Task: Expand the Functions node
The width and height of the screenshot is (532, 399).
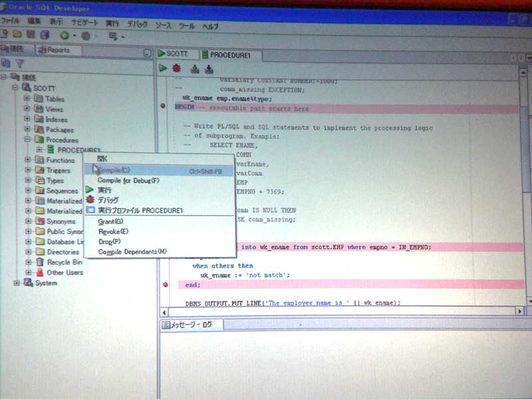Action: pyautogui.click(x=28, y=160)
